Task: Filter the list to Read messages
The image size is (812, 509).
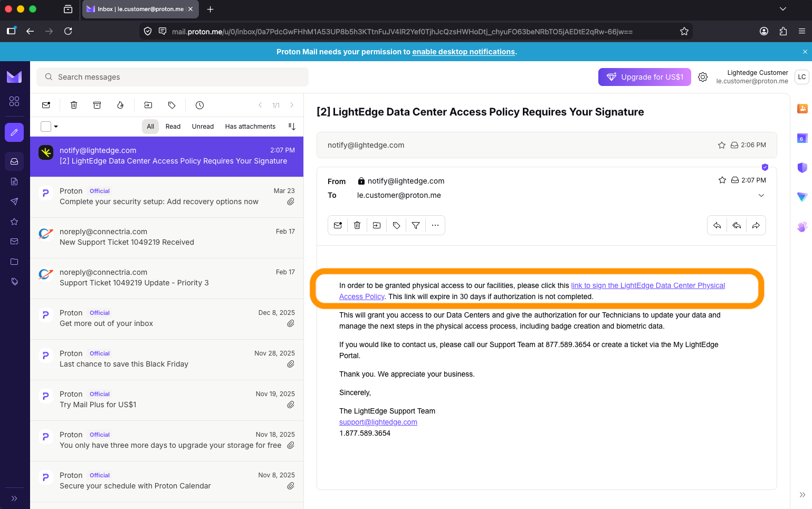Action: 173,127
